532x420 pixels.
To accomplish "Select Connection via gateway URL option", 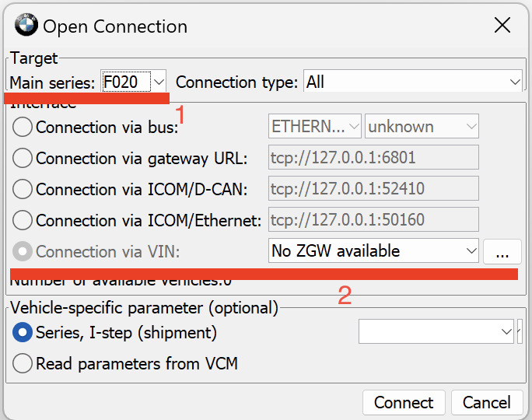I will 23,158.
